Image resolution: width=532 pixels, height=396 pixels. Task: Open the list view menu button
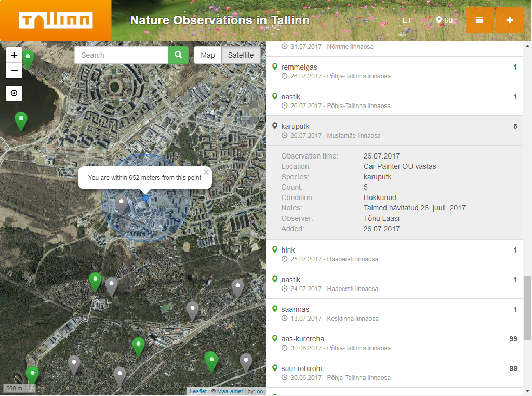pos(479,20)
